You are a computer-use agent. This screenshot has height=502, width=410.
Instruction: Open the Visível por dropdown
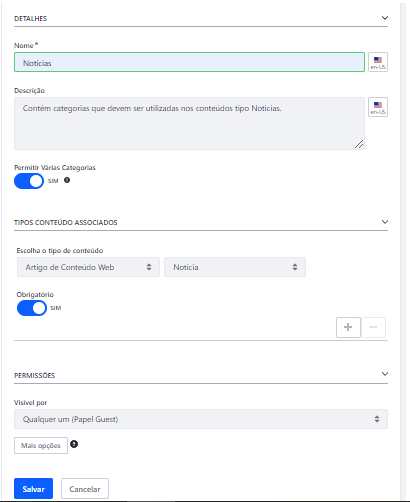[x=201, y=419]
